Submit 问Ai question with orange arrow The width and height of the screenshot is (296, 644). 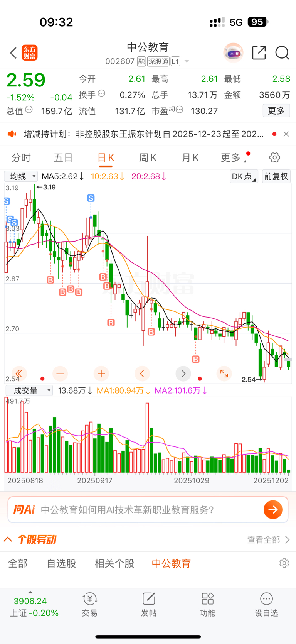pyautogui.click(x=273, y=510)
